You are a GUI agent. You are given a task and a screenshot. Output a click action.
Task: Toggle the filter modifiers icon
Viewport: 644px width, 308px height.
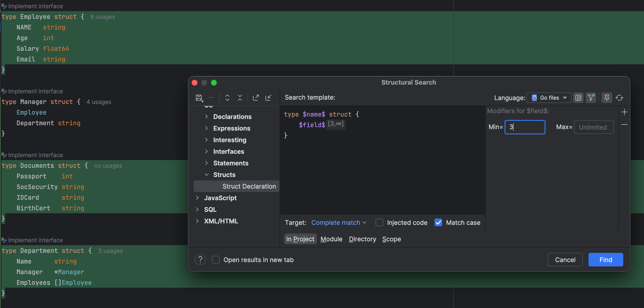(x=591, y=98)
